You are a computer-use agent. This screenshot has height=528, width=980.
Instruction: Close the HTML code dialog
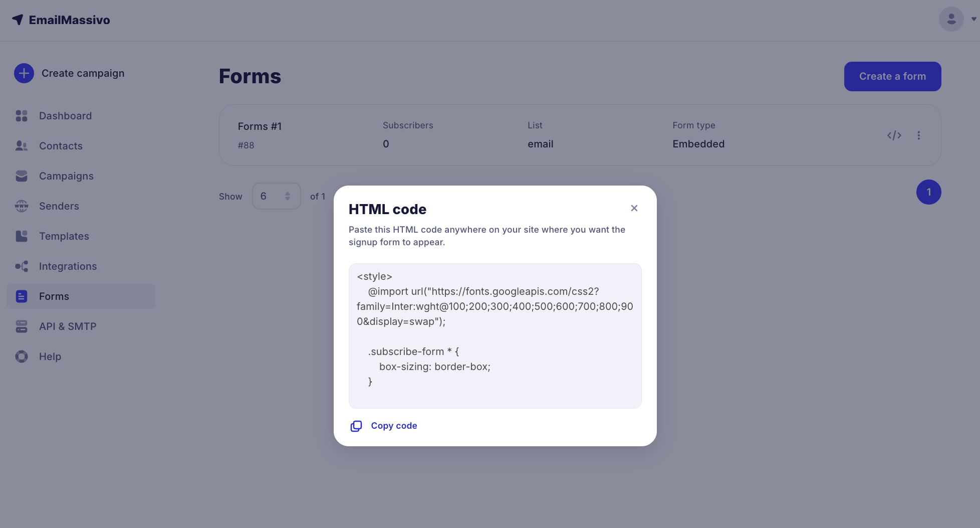[634, 208]
